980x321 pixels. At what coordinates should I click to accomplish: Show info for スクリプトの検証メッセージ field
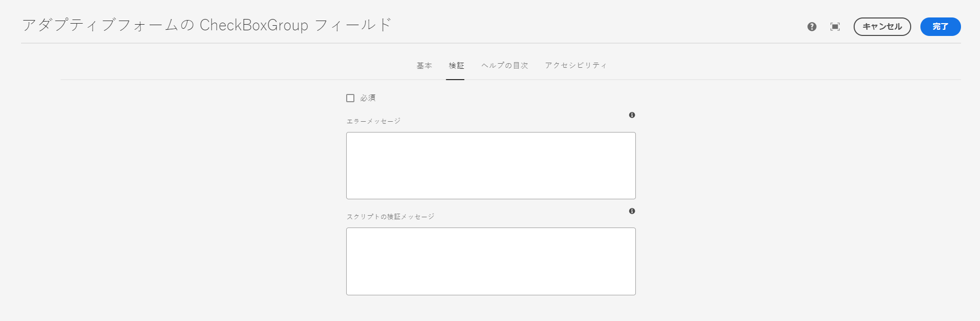[632, 211]
